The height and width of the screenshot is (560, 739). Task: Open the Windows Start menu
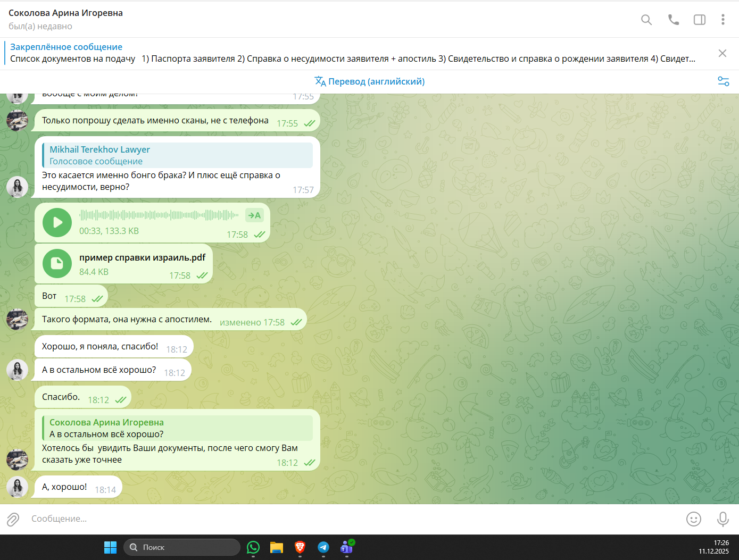[x=110, y=547]
